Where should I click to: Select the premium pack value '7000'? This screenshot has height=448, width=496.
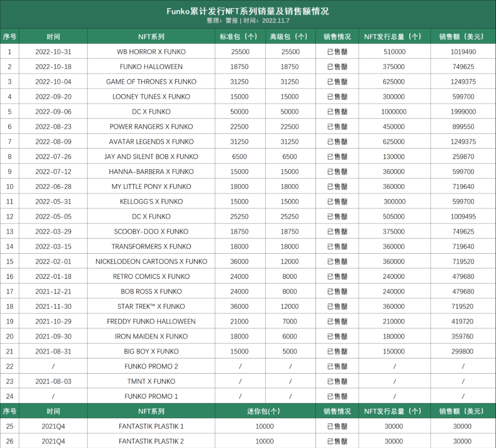tap(289, 322)
